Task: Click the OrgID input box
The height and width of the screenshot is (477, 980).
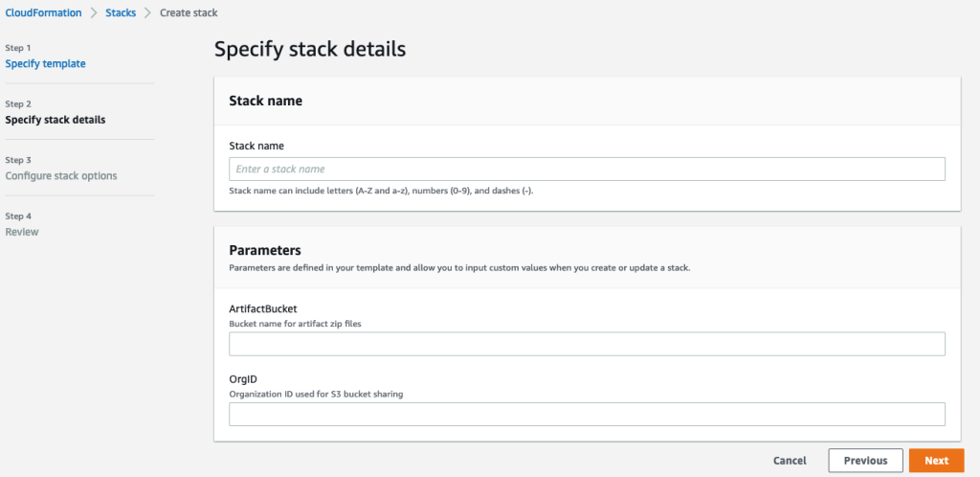Action: point(587,414)
